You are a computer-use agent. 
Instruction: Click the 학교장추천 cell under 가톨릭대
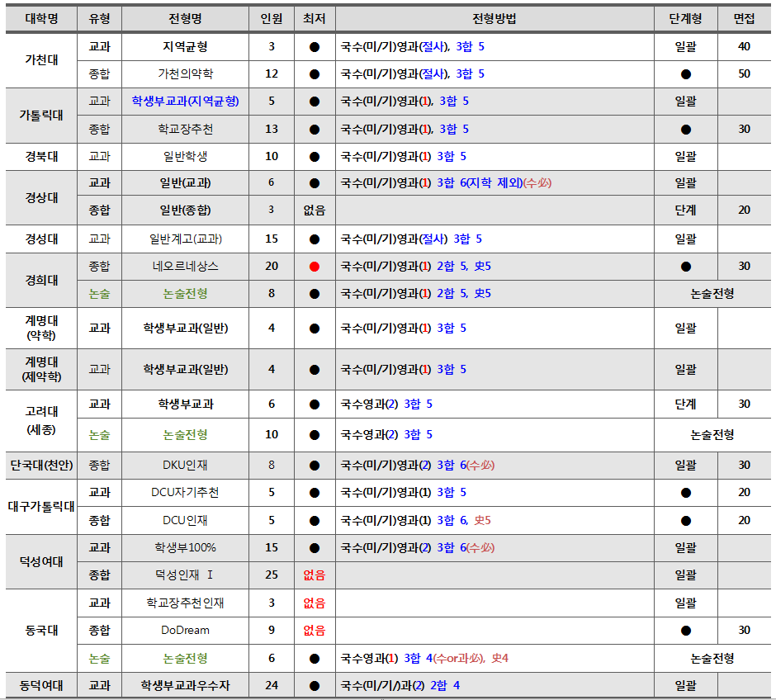click(x=185, y=130)
